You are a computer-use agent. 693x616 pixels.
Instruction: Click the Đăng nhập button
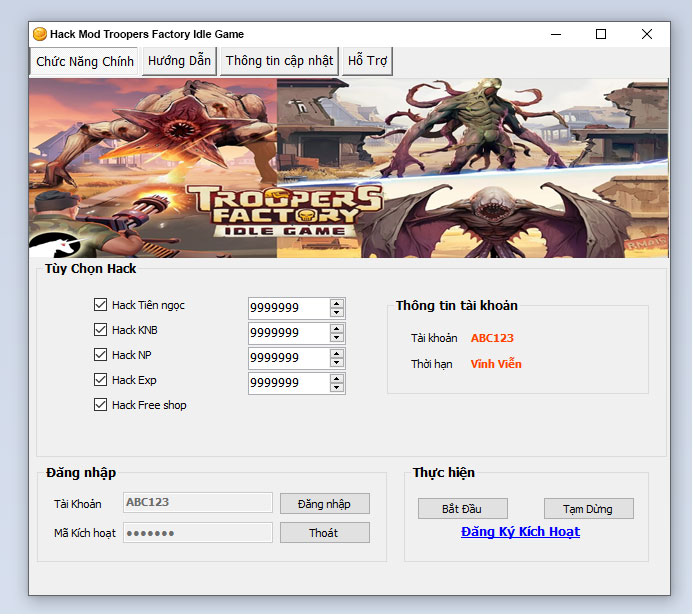(325, 504)
